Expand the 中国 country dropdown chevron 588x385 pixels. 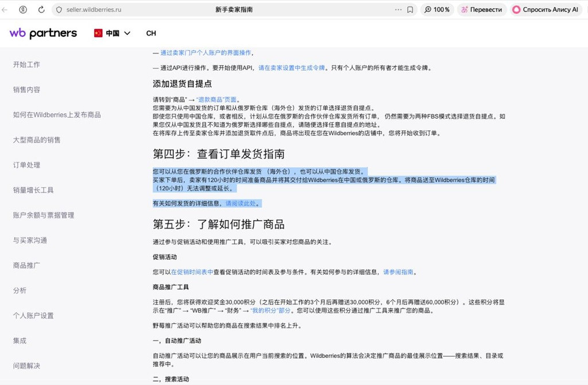point(127,33)
